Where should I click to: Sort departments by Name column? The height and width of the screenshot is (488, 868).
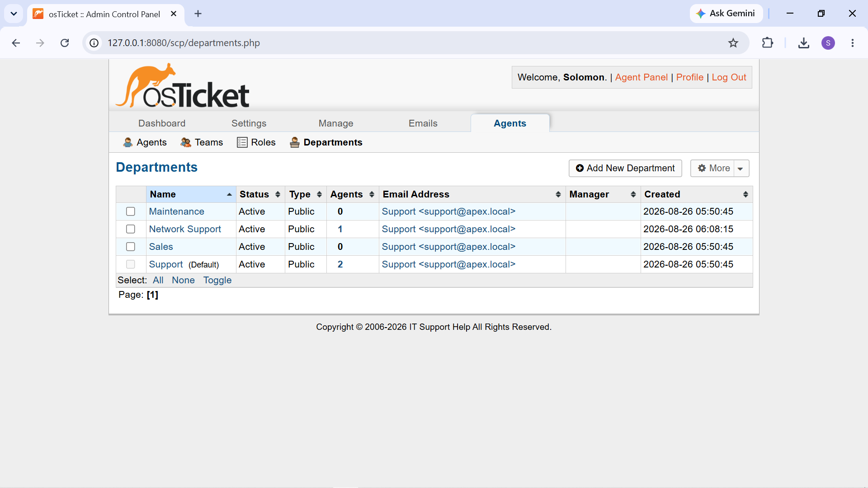click(x=191, y=194)
